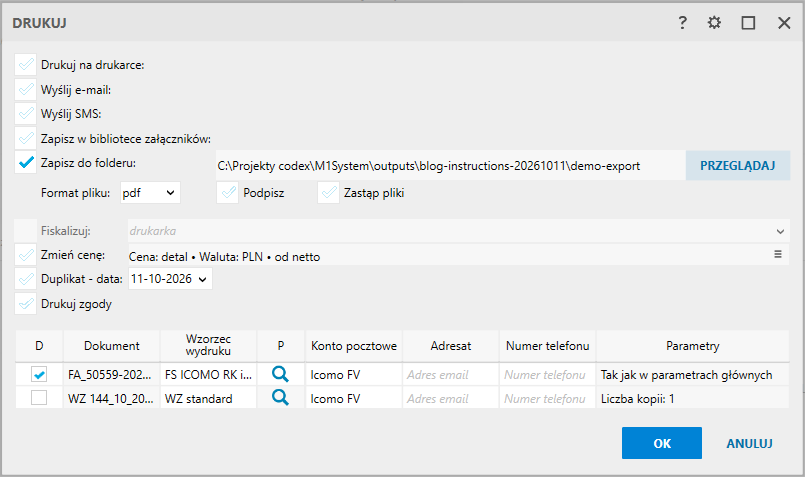Preview the WZ 144_10 document with magnifier icon
805x477 pixels.
pyautogui.click(x=280, y=398)
